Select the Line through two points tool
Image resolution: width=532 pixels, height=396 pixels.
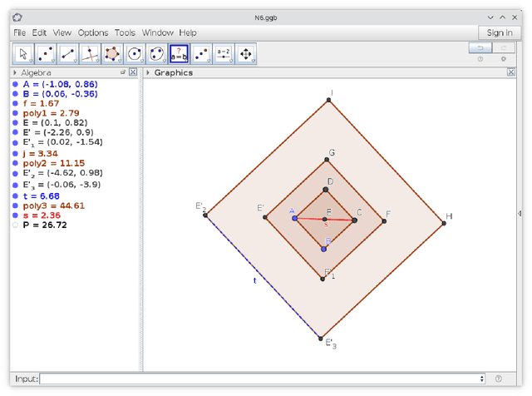click(x=69, y=54)
